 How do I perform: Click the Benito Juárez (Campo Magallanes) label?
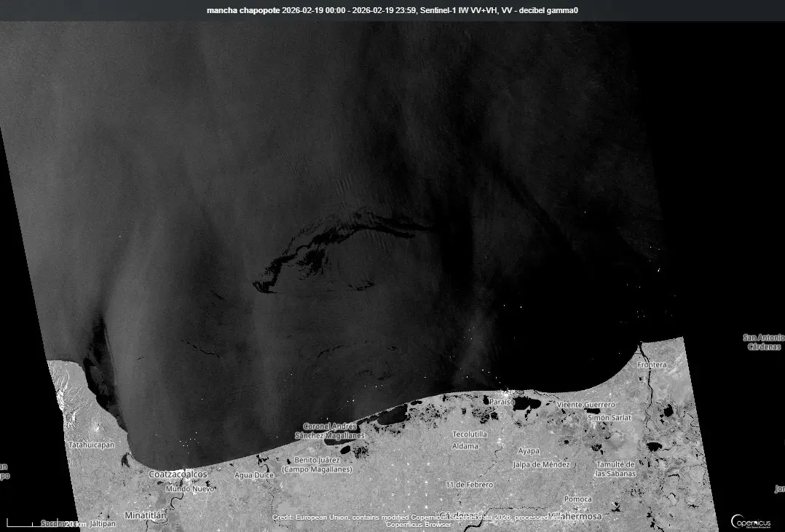pyautogui.click(x=321, y=464)
